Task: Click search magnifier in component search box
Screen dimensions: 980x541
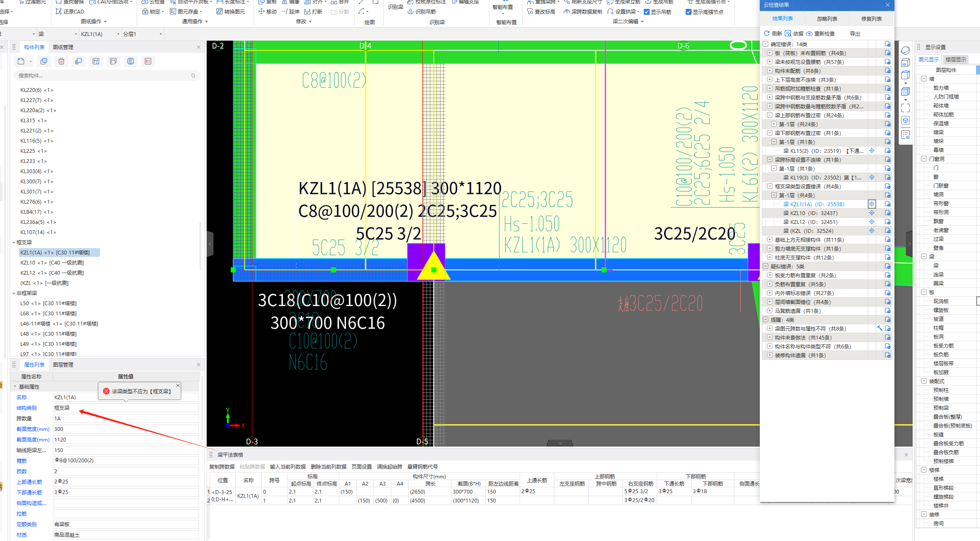Action: [194, 76]
